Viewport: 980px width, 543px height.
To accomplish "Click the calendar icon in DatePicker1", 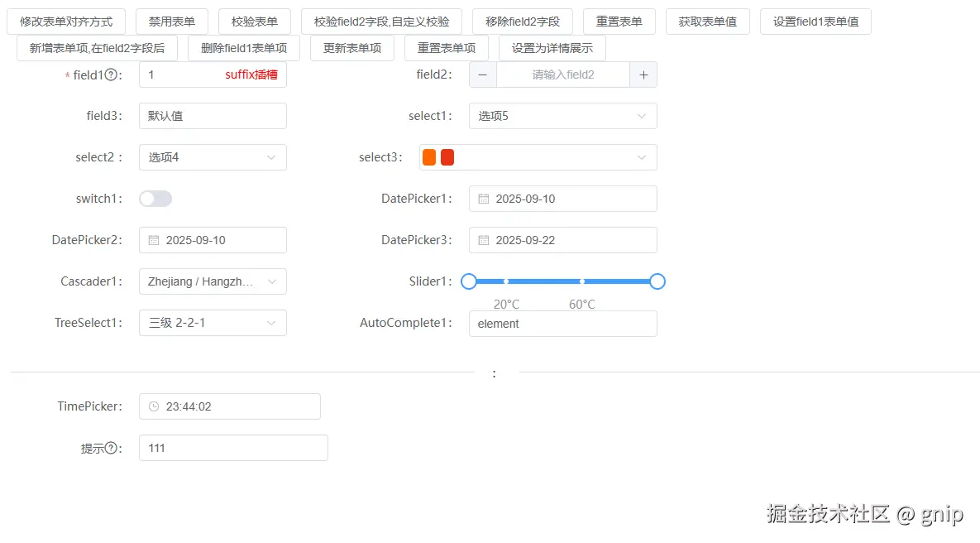I will tap(484, 199).
